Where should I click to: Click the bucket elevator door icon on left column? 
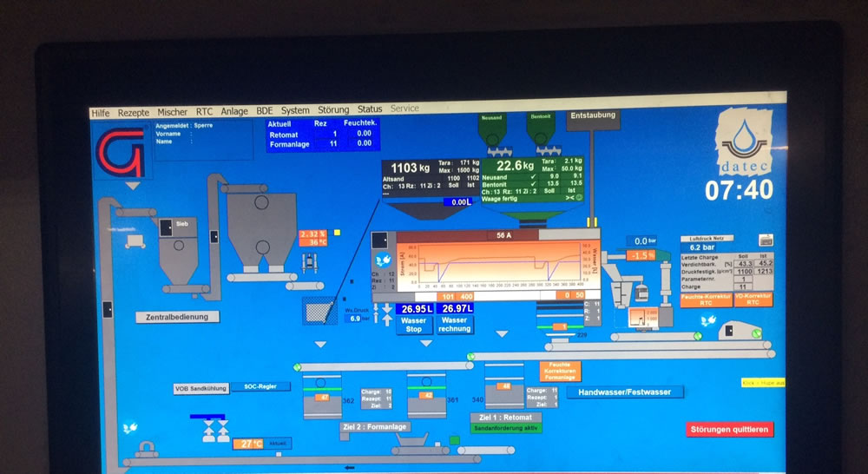(108, 309)
